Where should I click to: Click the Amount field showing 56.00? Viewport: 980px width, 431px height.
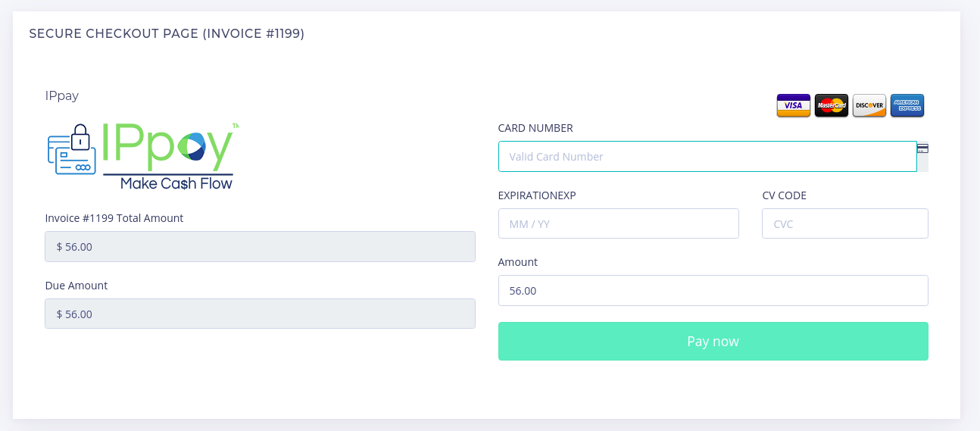pyautogui.click(x=713, y=290)
